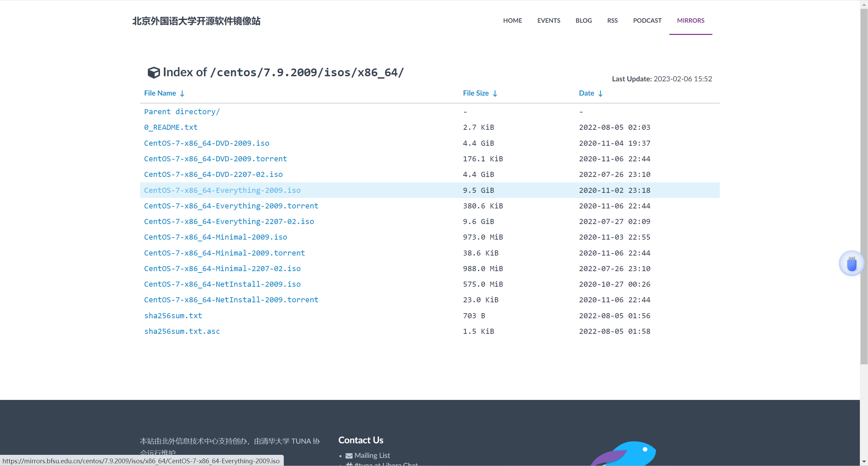868x466 pixels.
Task: Sort by Date arrow icon
Action: coord(600,94)
